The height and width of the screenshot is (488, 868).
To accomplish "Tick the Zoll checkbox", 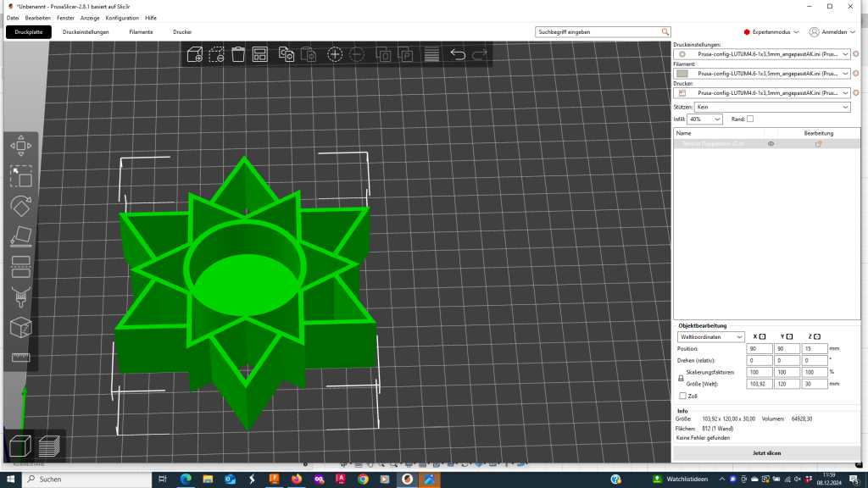I will coord(683,396).
